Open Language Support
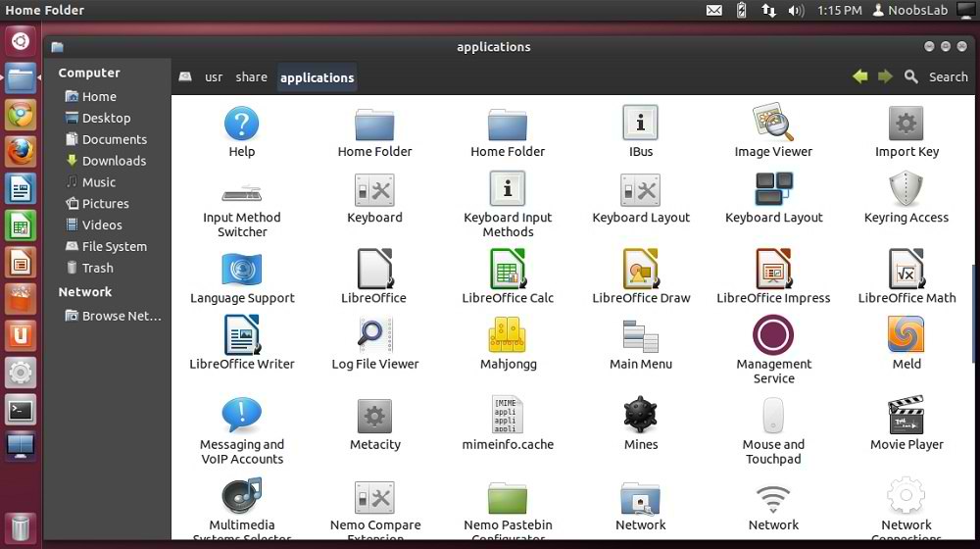The width and height of the screenshot is (980, 549). coord(241,270)
